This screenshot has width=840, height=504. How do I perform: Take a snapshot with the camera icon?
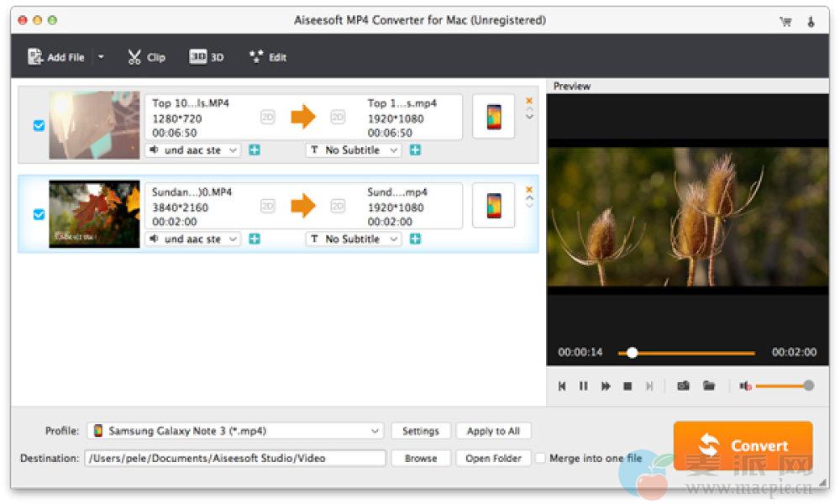click(683, 386)
